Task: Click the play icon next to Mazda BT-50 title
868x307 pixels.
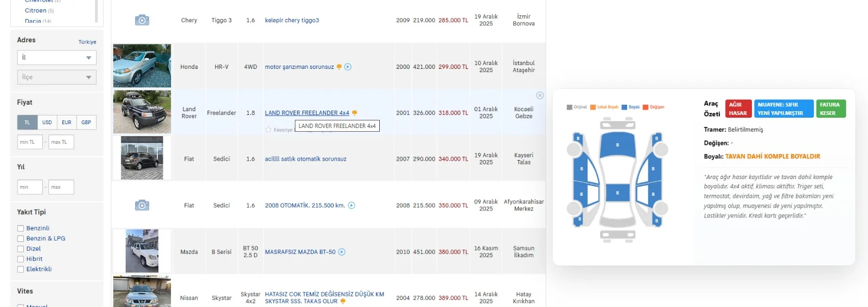Action: point(342,252)
